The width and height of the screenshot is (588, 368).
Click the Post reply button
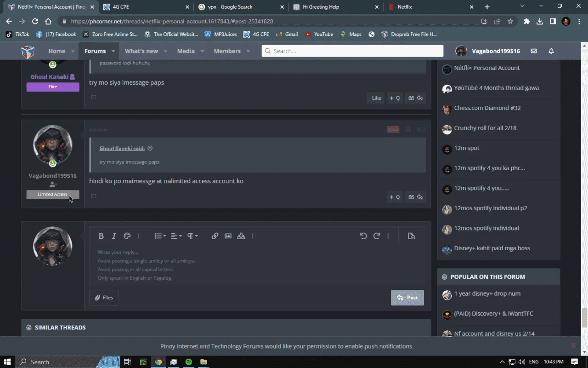point(407,298)
